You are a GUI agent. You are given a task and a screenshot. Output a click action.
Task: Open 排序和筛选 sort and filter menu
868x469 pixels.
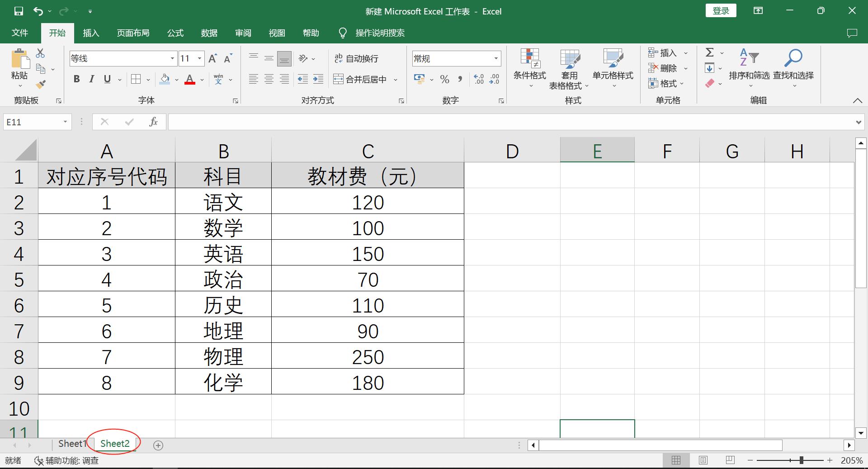coord(749,69)
